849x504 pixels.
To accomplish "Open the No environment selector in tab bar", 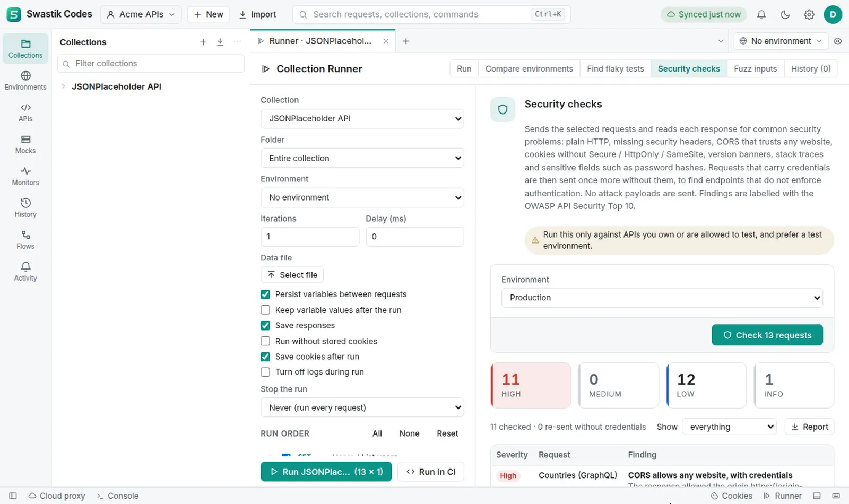I will [x=780, y=41].
